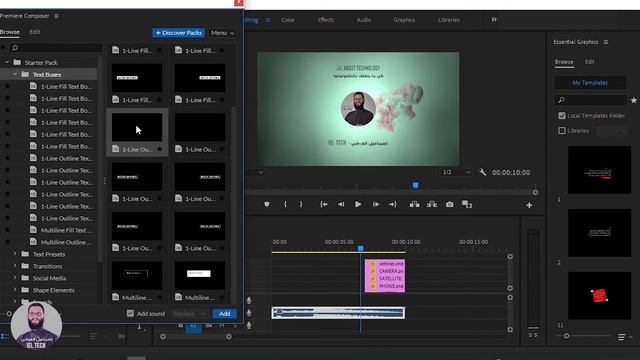
Task: Open the Premiere Composer panel menu
Action: pyautogui.click(x=56, y=16)
